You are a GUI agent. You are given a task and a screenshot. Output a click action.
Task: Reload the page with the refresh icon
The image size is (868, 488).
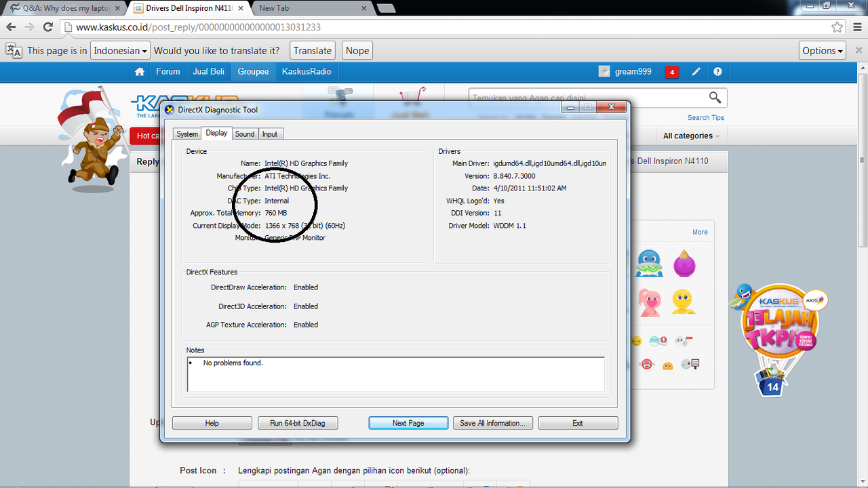[47, 27]
